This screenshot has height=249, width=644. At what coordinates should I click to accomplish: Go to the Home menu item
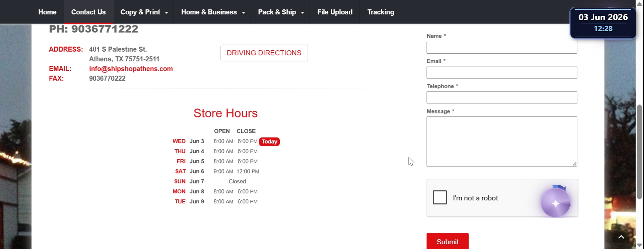click(x=47, y=12)
